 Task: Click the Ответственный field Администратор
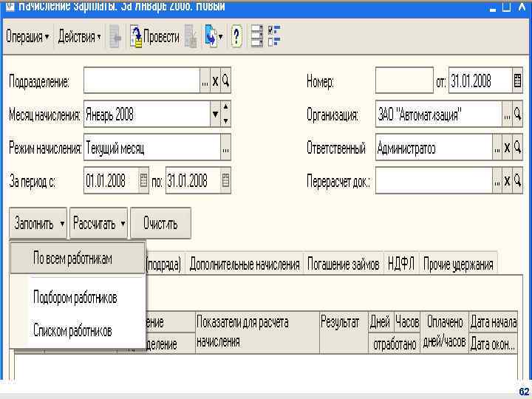[434, 148]
